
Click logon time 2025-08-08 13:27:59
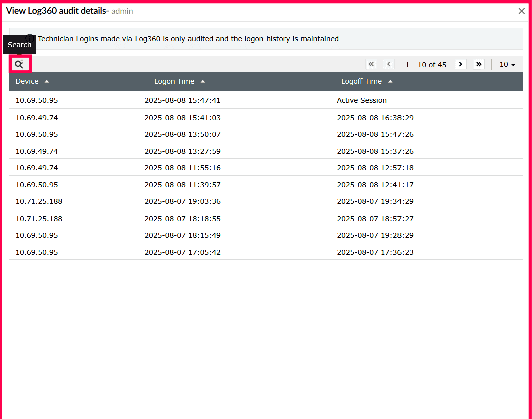(182, 151)
